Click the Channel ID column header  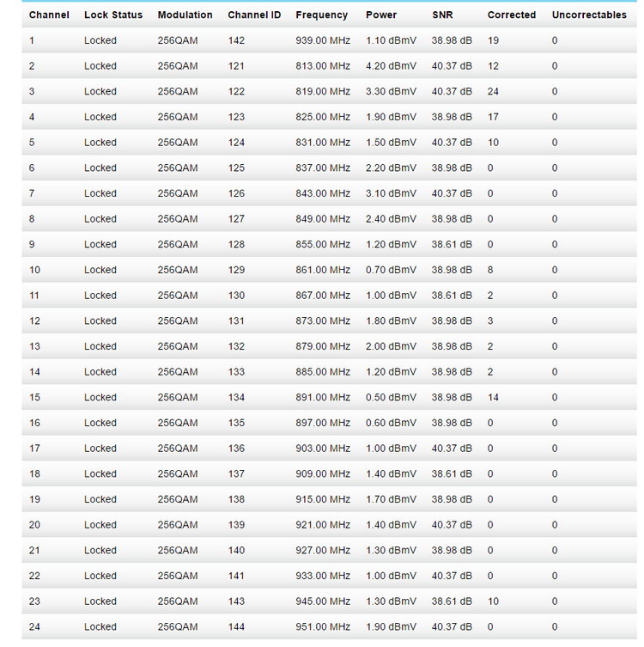pyautogui.click(x=254, y=15)
